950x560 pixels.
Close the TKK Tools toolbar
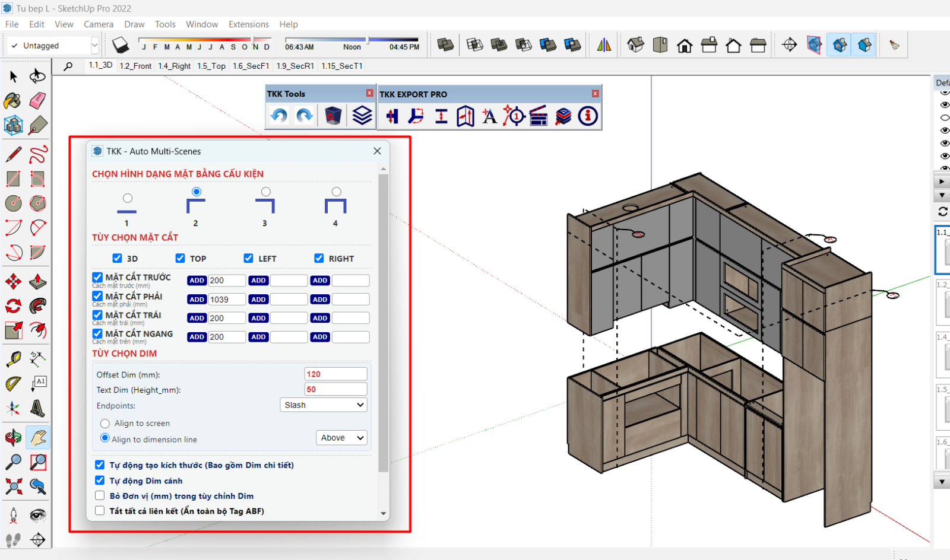point(369,93)
